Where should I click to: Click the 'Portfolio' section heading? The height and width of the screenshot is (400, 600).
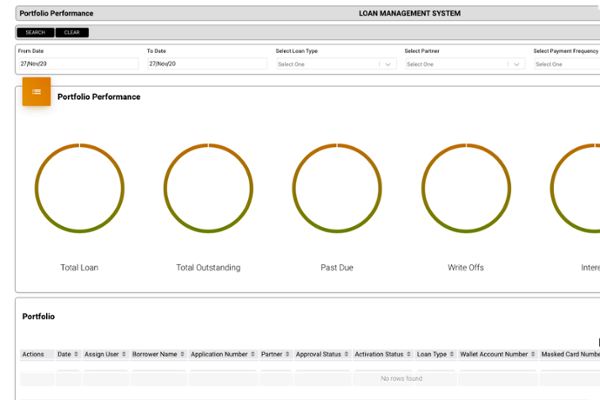click(38, 316)
